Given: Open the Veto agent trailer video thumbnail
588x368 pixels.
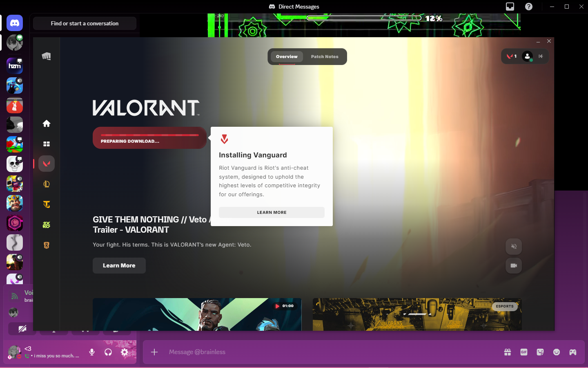Looking at the screenshot, I should click(197, 314).
